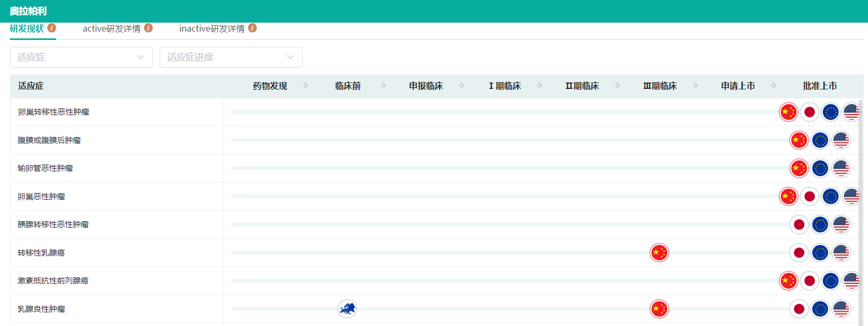
Task: Click EU flag in 乳腺良性肿瘤 row
Action: (820, 309)
